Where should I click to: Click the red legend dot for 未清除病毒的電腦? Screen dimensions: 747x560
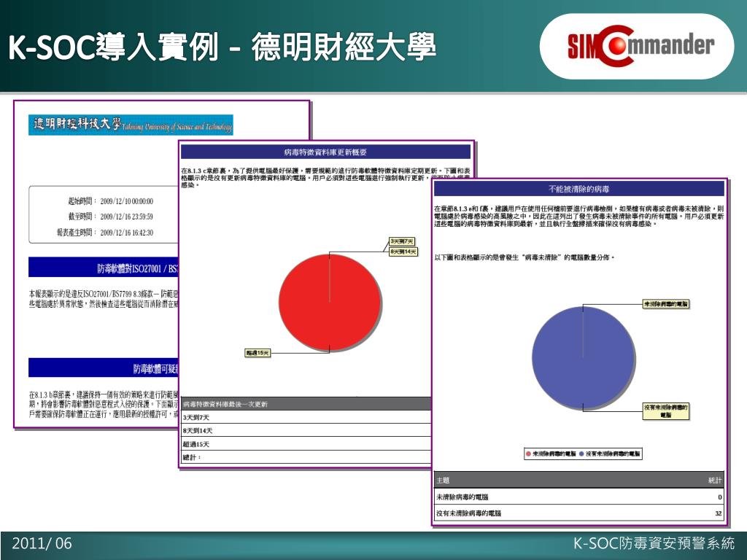pos(528,454)
